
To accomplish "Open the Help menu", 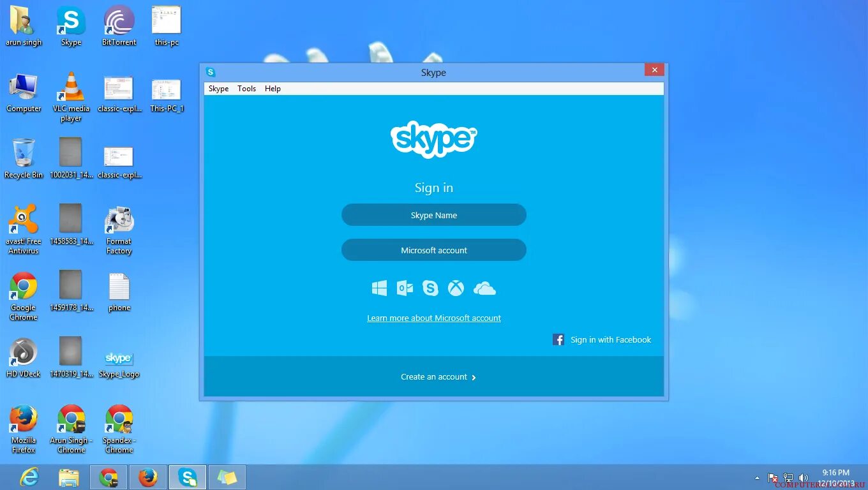I will (273, 89).
